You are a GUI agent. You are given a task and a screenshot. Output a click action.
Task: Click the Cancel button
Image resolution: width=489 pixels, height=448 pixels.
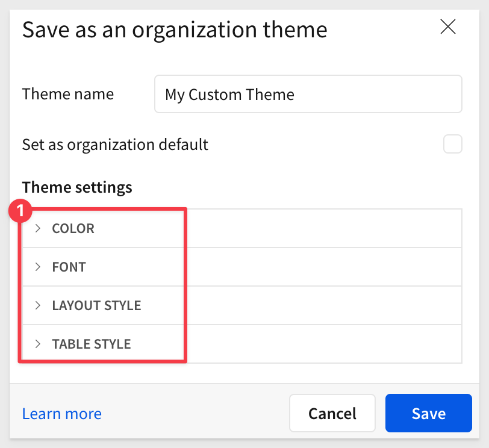[x=332, y=413]
